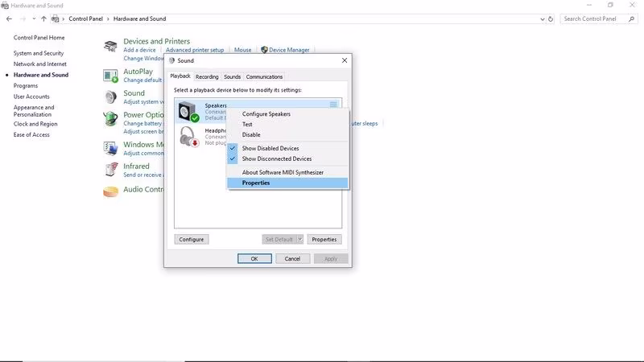Viewport: 644px width, 362px height.
Task: Click the Sound dialog title speaker icon
Action: tap(171, 60)
